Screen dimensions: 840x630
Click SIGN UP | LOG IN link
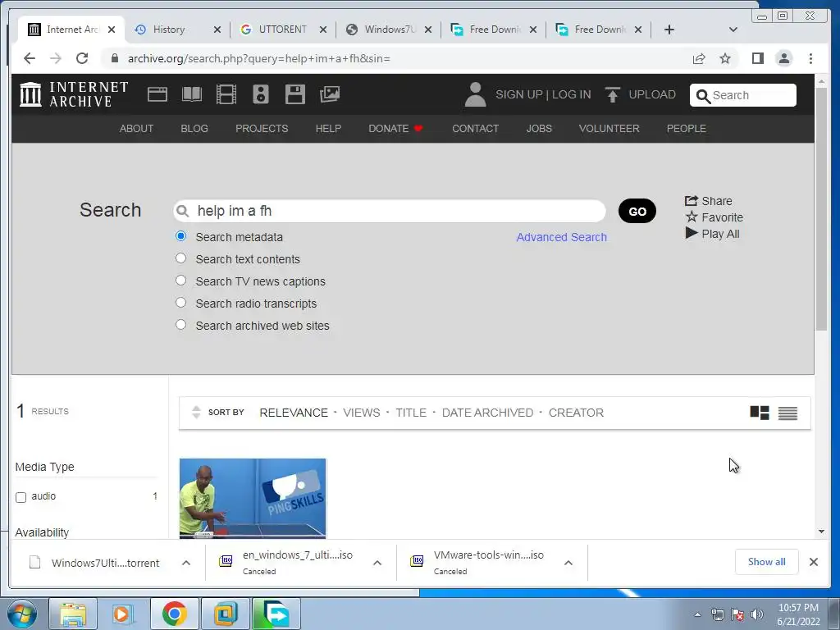[543, 94]
